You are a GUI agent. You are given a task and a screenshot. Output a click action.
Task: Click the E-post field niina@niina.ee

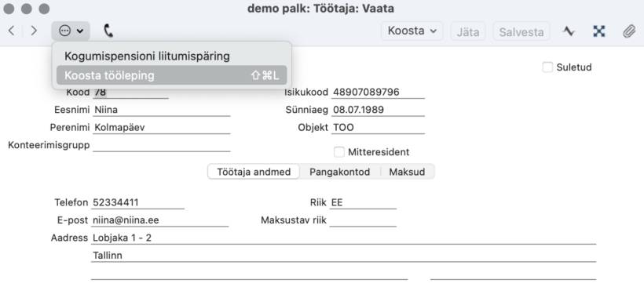(159, 220)
